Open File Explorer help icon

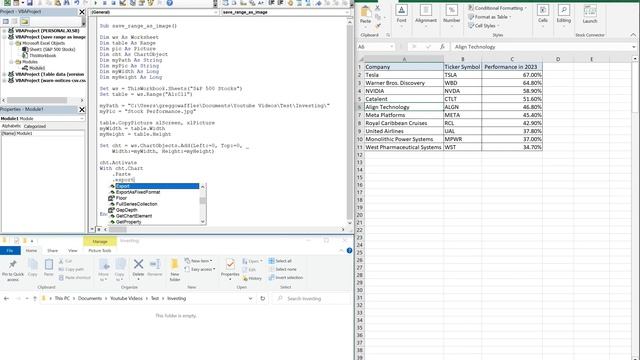coord(349,250)
